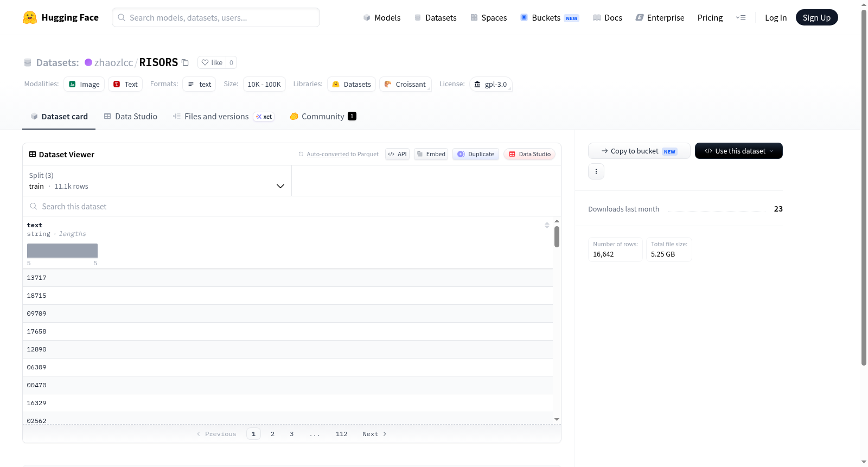Focus the Search this dataset field
The height and width of the screenshot is (467, 868).
(292, 206)
